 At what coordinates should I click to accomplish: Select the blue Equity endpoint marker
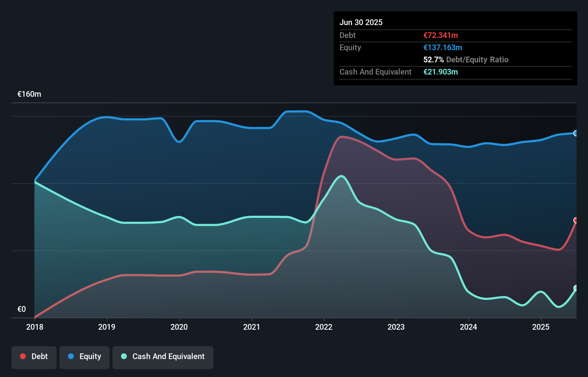click(x=576, y=133)
